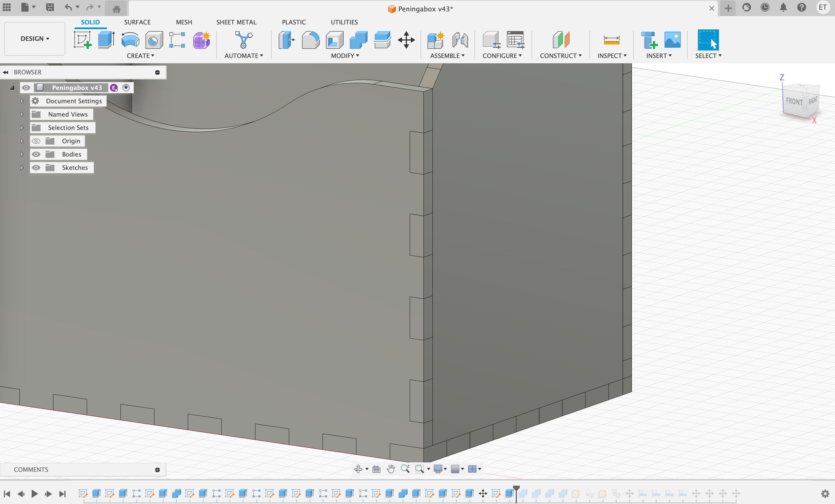Select the Shell tool icon
Screen dimensions: 835x504
(x=334, y=40)
